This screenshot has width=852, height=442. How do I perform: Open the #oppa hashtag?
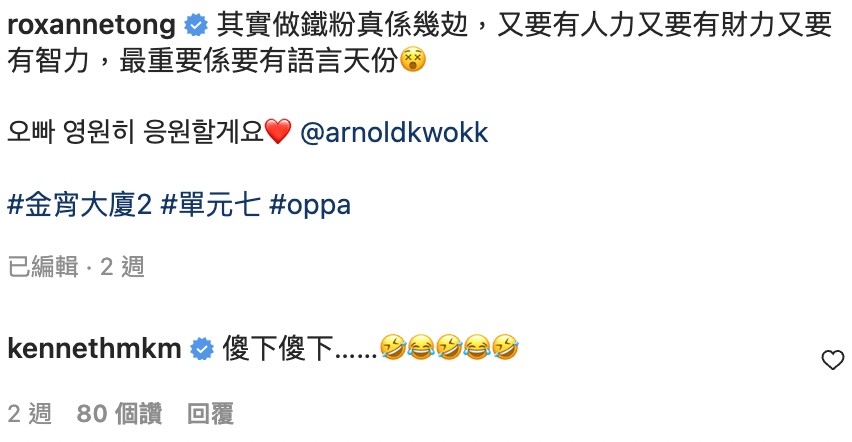pos(310,207)
